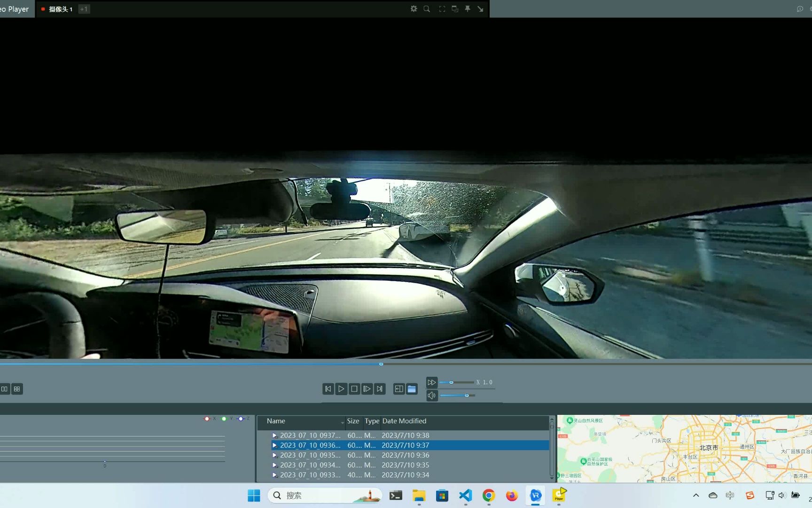This screenshot has height=508, width=812.
Task: Skip to next video file
Action: tap(380, 389)
